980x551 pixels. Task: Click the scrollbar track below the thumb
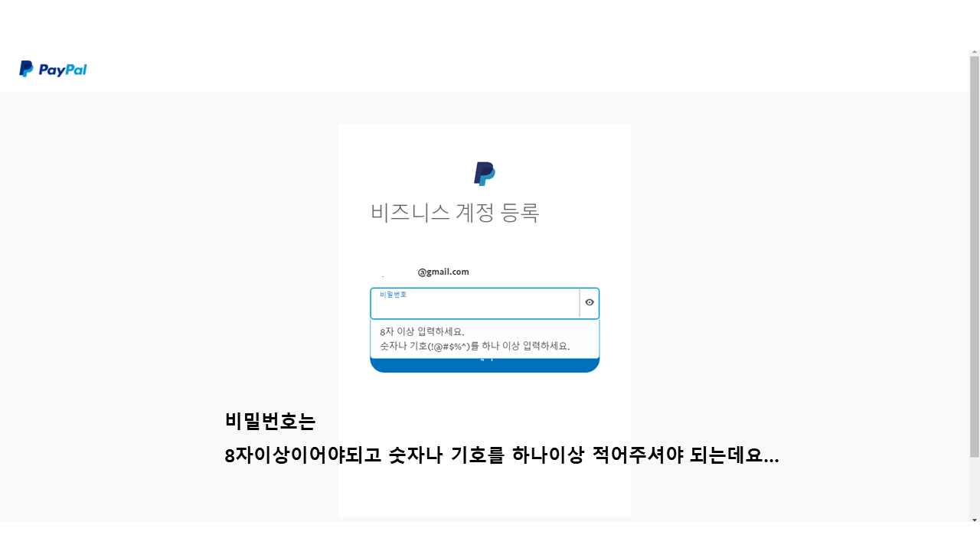(x=975, y=487)
